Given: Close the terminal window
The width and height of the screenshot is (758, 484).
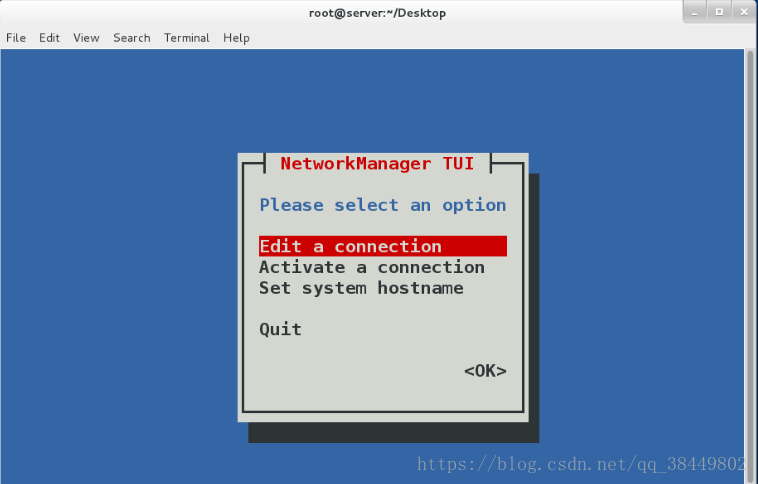Looking at the screenshot, I should 744,12.
